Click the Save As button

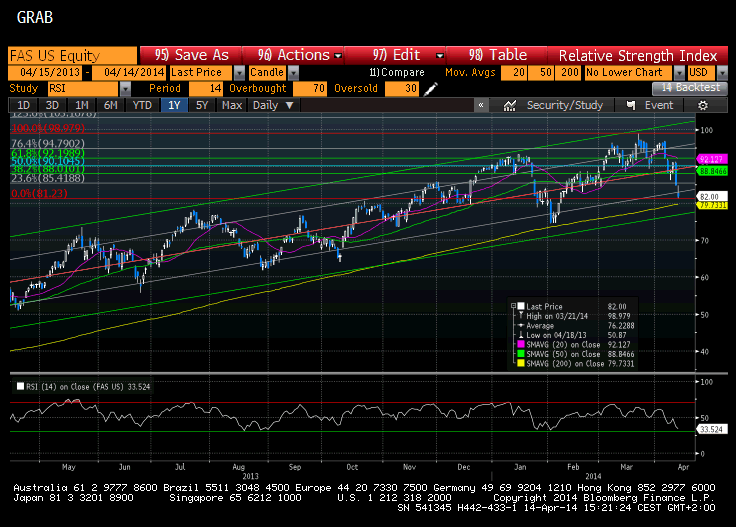(x=191, y=55)
